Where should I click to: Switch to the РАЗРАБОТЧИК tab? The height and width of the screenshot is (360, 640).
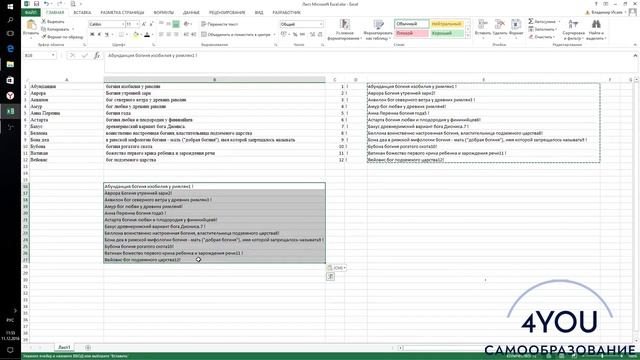click(287, 13)
